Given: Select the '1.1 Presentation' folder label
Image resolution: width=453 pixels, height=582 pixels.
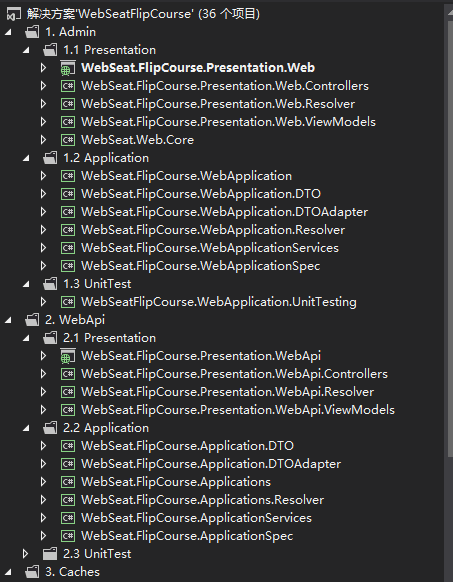Looking at the screenshot, I should click(x=110, y=50).
